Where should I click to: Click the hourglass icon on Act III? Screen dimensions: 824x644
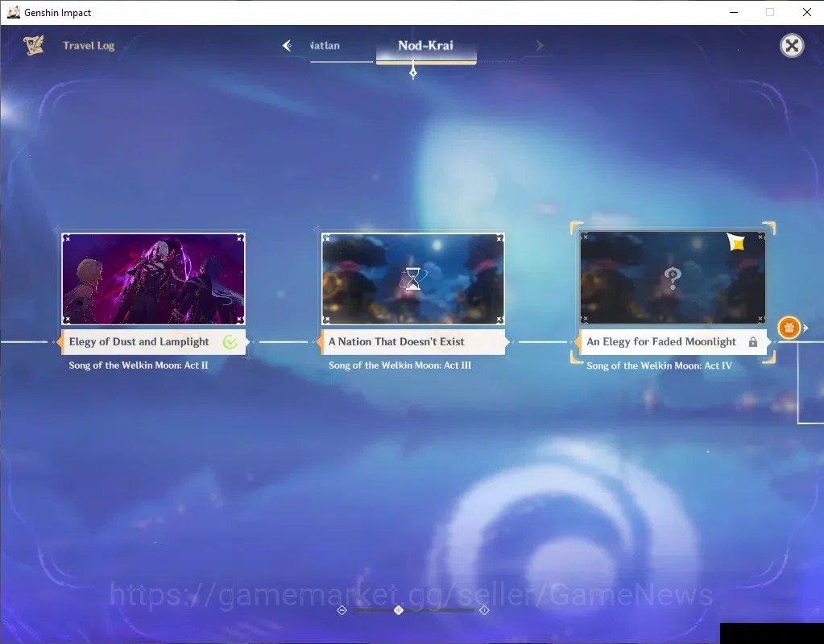tap(413, 279)
